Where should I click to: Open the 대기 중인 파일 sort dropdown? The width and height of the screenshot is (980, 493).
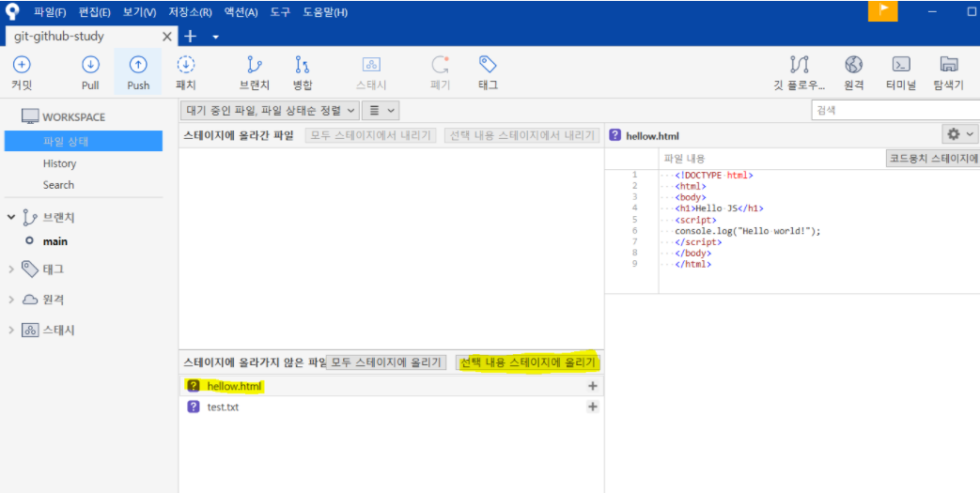[270, 111]
